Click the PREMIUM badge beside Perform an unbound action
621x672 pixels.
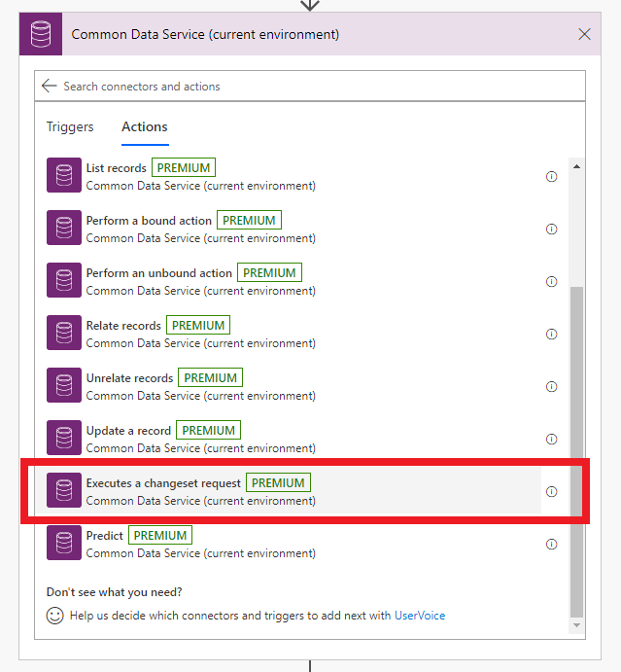tap(269, 273)
